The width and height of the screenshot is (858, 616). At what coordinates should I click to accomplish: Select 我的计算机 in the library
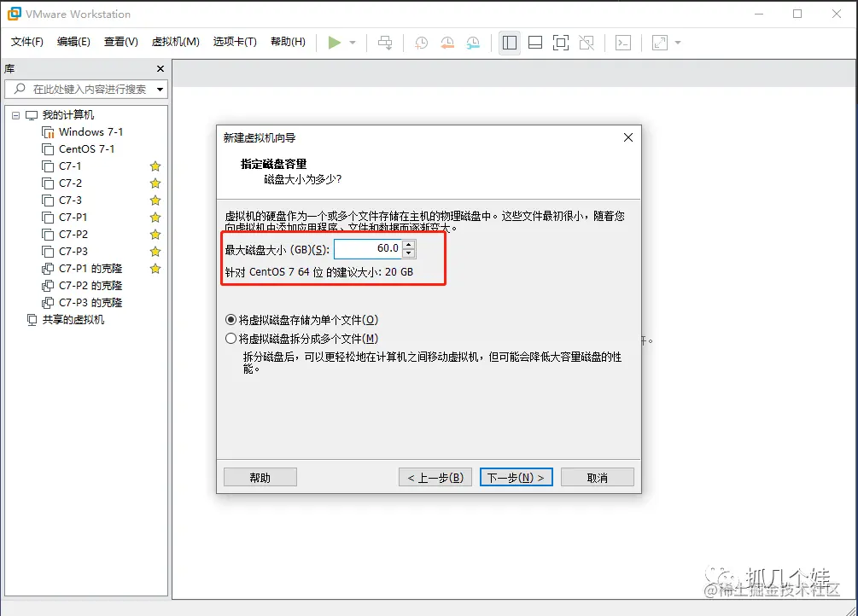tap(67, 115)
